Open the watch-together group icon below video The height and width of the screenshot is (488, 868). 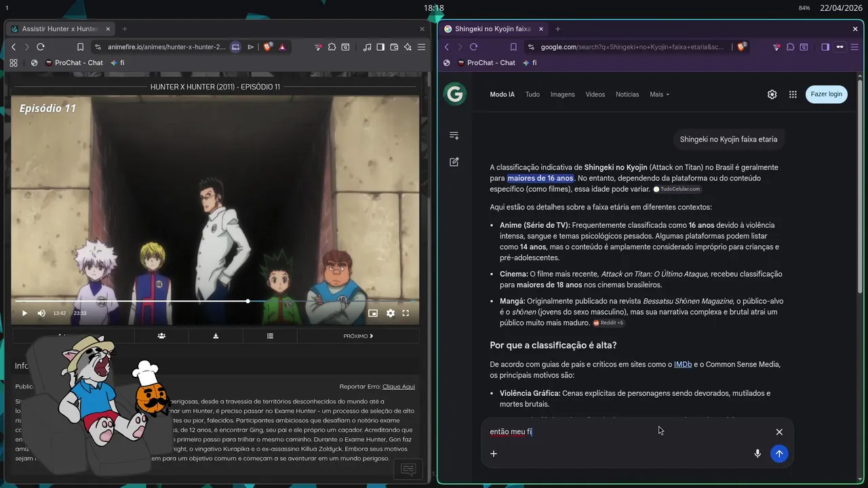pos(161,335)
